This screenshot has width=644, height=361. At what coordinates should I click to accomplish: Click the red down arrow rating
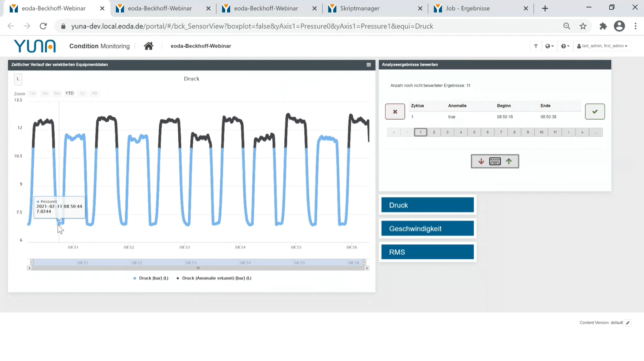pyautogui.click(x=481, y=162)
